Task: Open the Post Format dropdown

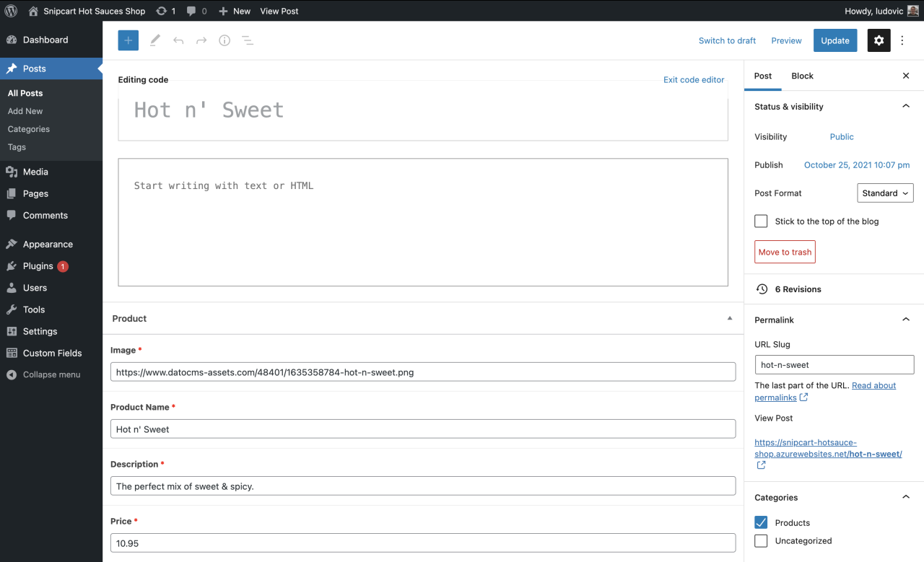Action: (885, 193)
